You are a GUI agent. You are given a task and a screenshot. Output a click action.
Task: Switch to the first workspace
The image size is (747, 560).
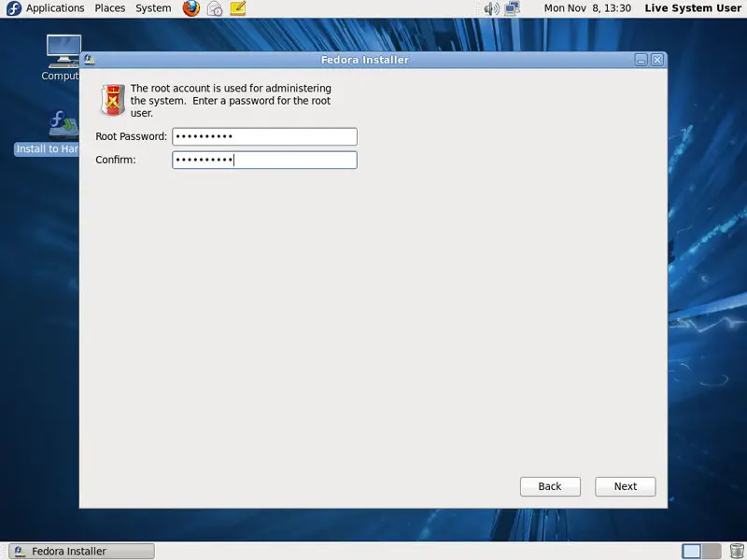[692, 551]
